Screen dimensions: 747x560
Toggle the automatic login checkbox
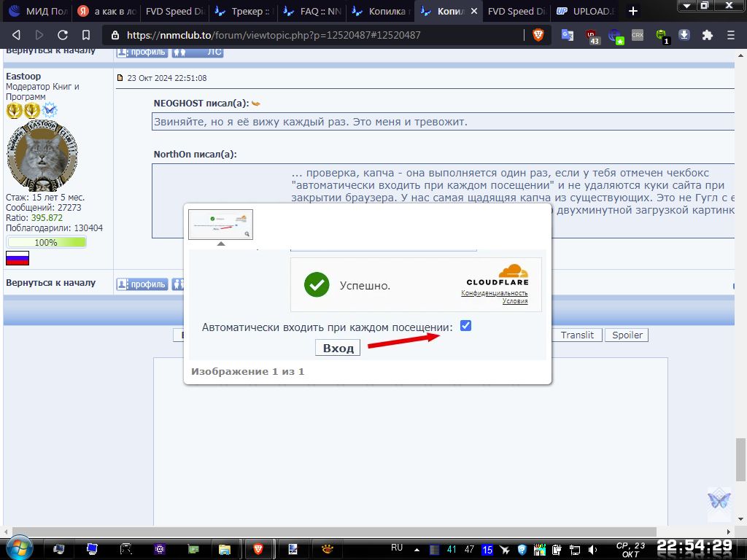(x=466, y=326)
